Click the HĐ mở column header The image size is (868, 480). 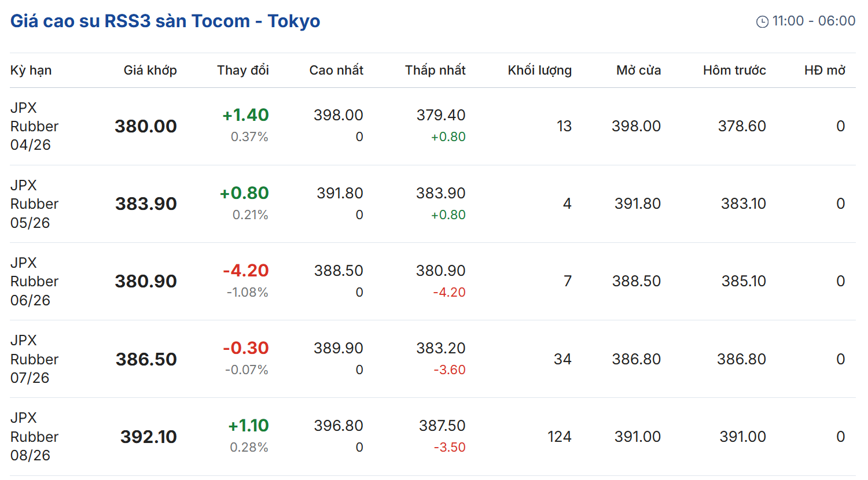(x=824, y=70)
